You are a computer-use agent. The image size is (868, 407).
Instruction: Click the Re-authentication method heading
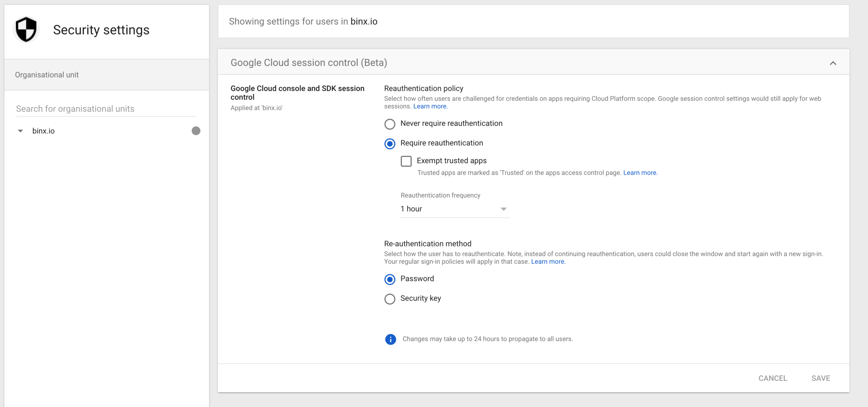pos(427,244)
